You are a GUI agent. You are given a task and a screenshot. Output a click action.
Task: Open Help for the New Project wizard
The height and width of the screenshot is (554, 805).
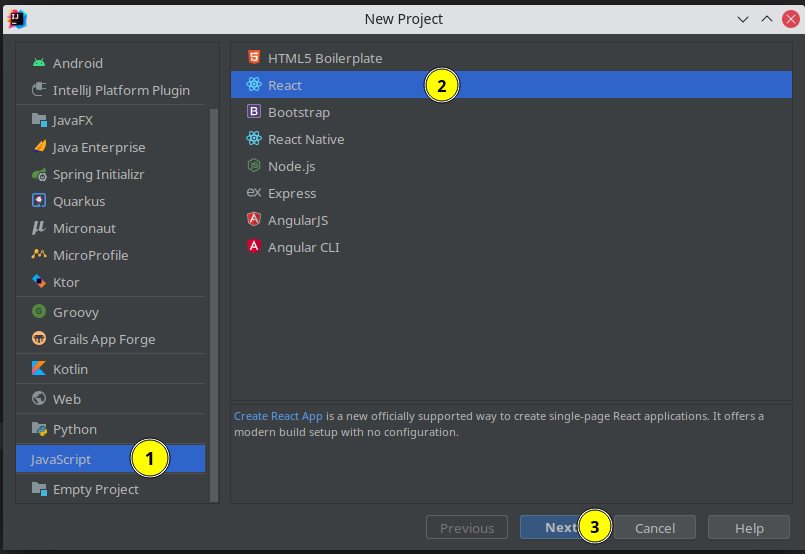coord(749,528)
